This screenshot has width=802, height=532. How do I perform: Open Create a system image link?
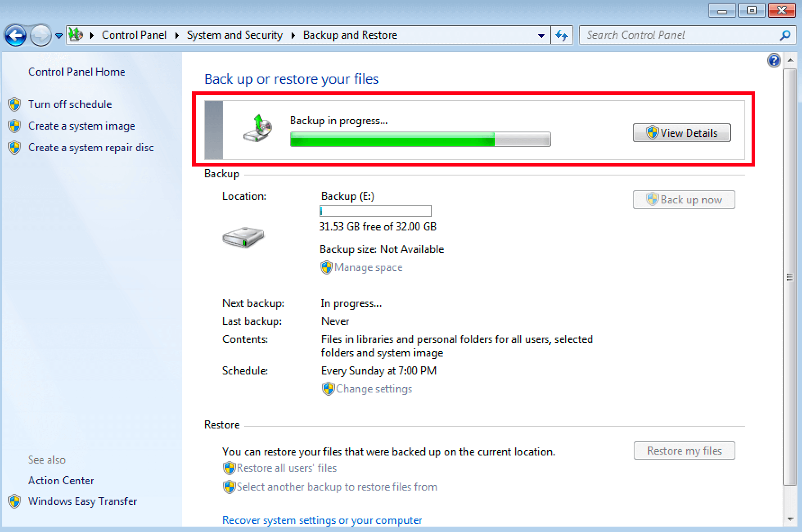click(81, 126)
